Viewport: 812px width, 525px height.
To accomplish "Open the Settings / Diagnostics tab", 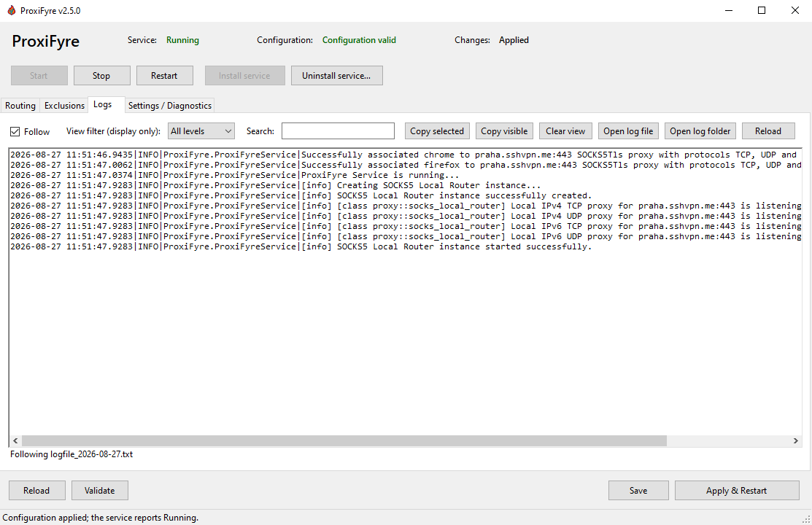I will pyautogui.click(x=170, y=106).
